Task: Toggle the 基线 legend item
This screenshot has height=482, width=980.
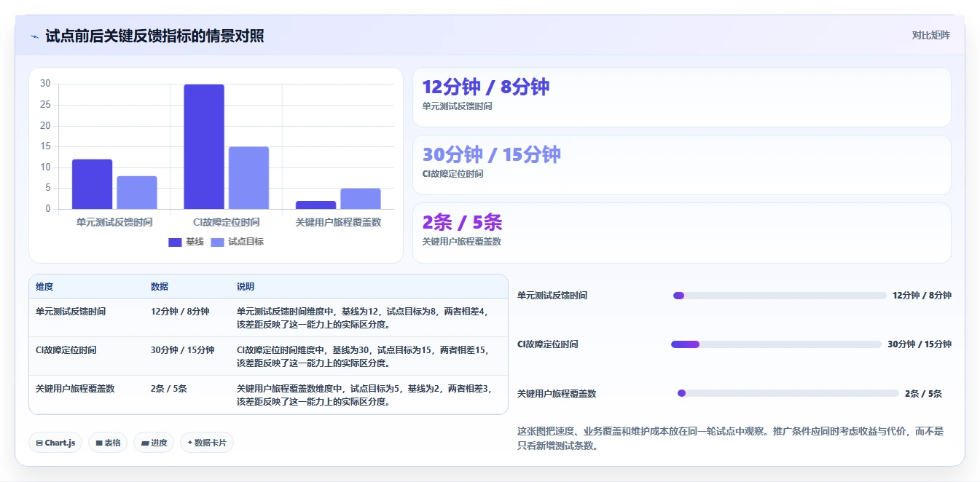Action: [x=186, y=242]
